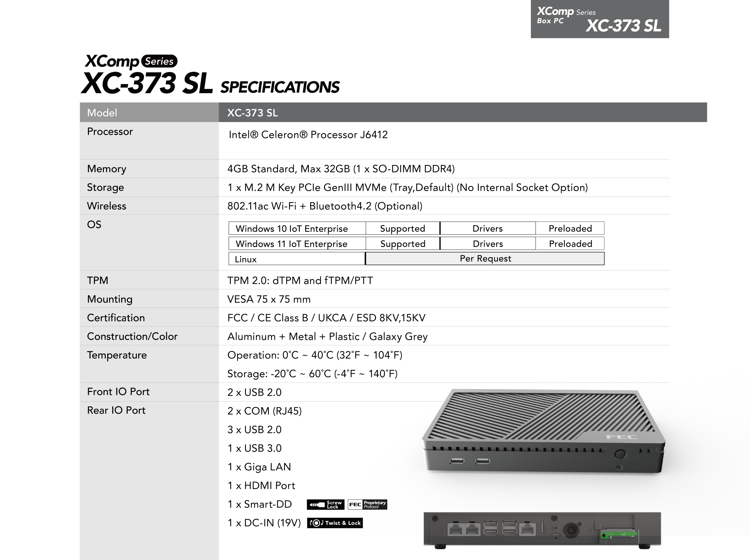Click the Mounting row label
The image size is (750, 560).
pos(110,299)
